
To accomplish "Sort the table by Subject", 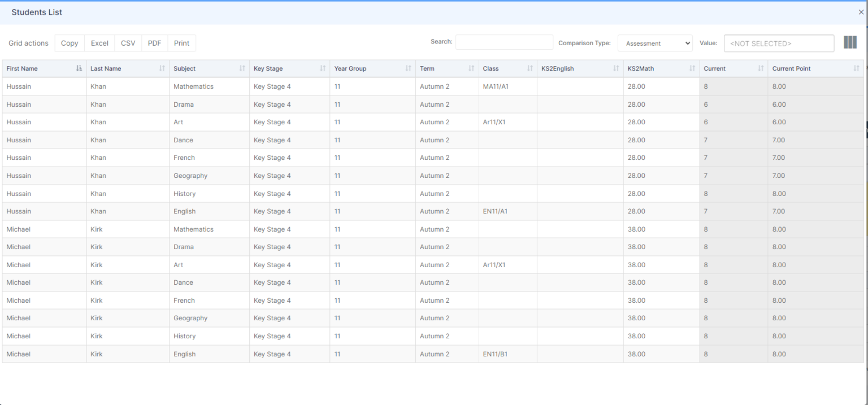I will 242,68.
